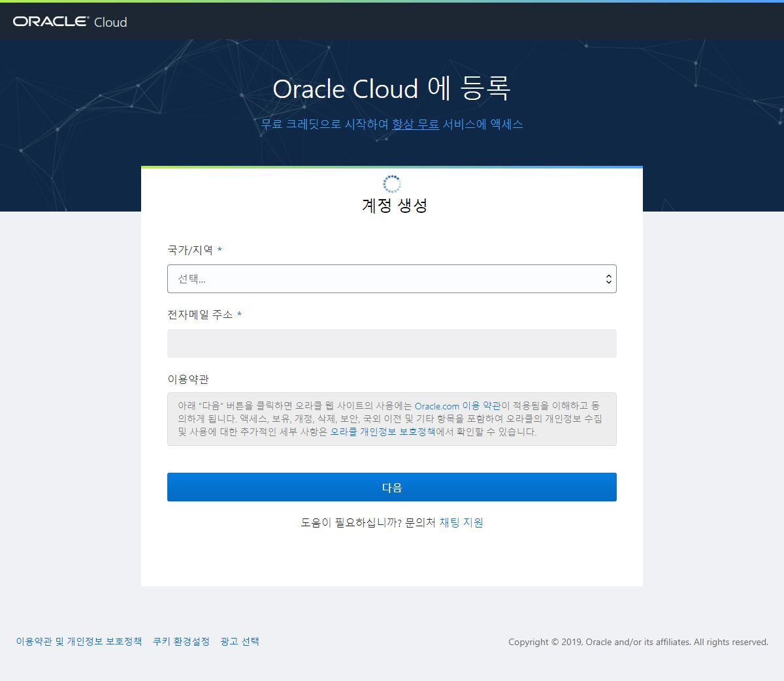Open the 항상 무료 link
Screen dimensions: 784x681
416,124
